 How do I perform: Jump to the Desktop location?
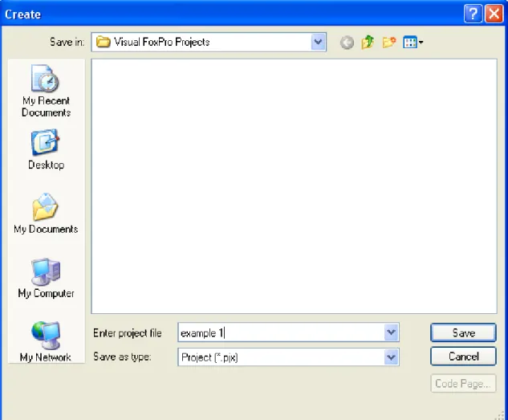46,149
